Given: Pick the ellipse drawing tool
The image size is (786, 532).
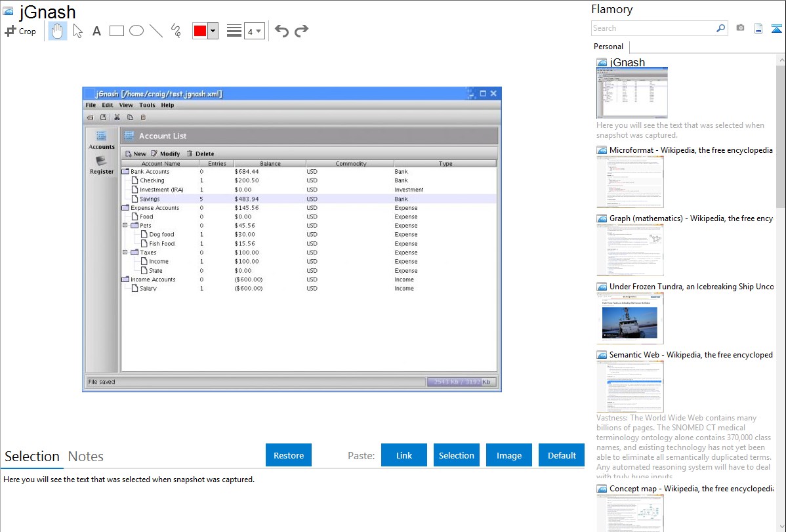Looking at the screenshot, I should pos(136,31).
